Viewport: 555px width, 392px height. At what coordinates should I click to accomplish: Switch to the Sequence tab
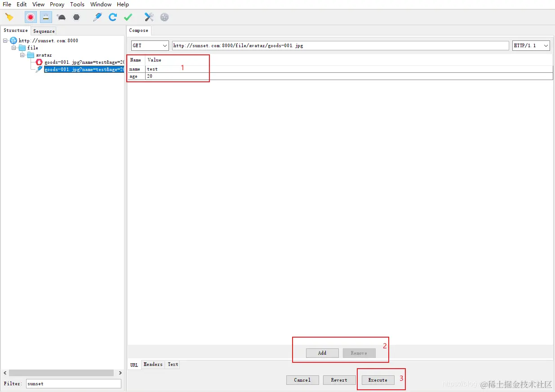(x=44, y=31)
